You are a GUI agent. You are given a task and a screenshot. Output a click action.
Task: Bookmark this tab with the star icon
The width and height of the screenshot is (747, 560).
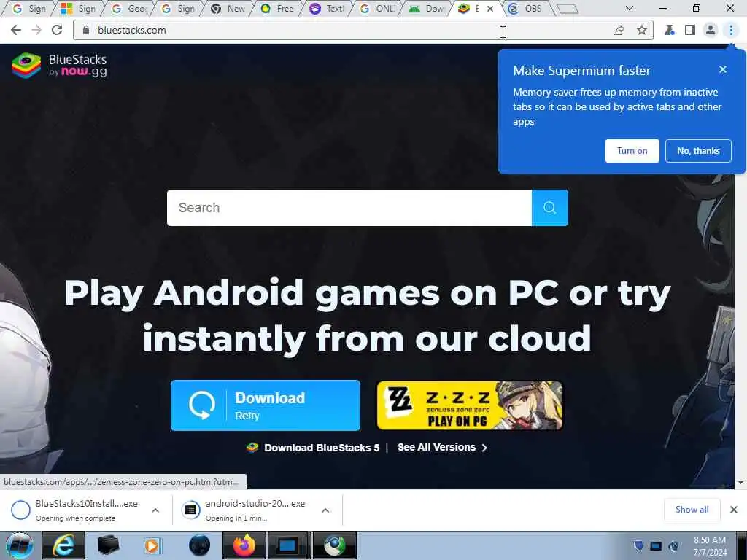pyautogui.click(x=642, y=31)
